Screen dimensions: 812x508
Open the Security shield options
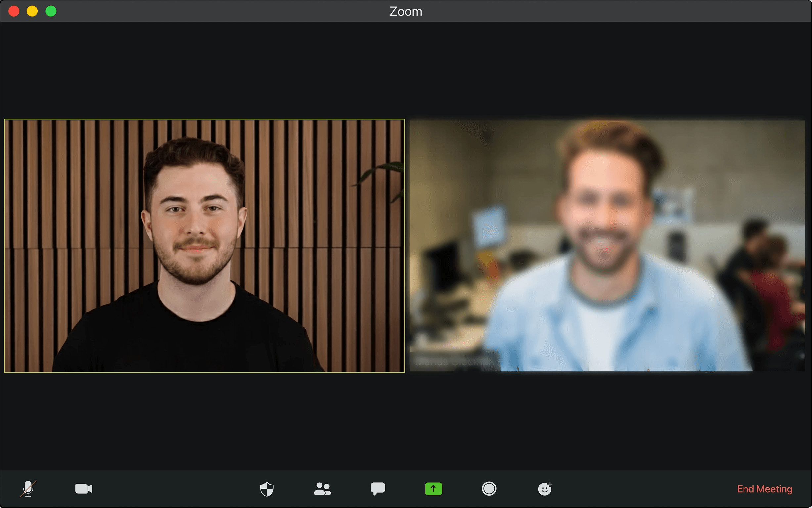[x=267, y=488]
